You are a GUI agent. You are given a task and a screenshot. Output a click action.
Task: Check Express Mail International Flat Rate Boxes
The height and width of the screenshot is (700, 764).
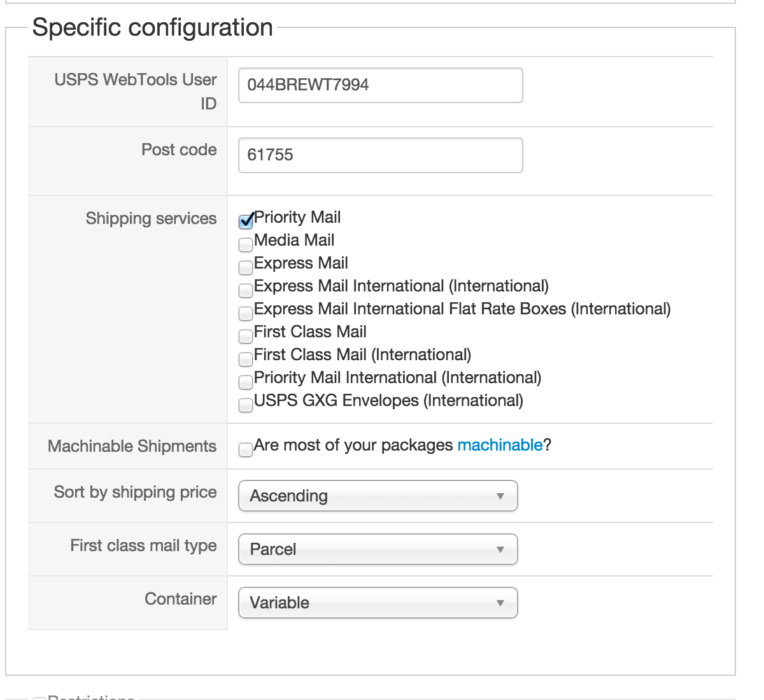point(246,313)
